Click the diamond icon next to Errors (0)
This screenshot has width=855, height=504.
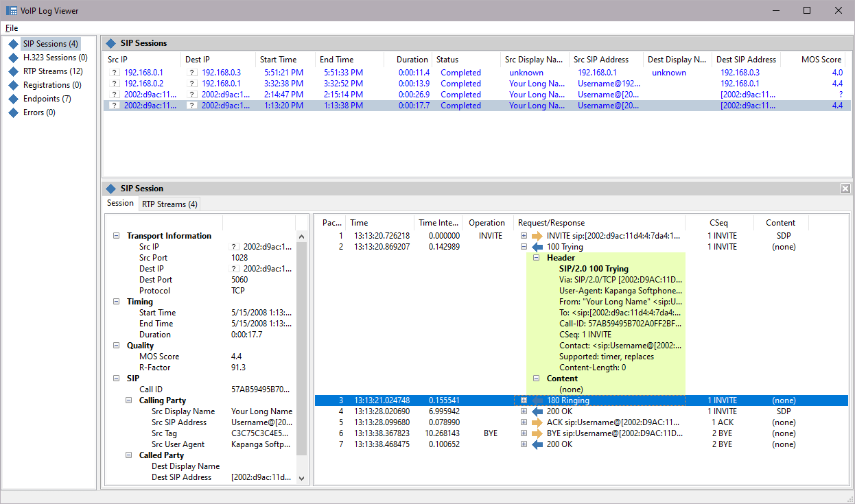tap(13, 112)
